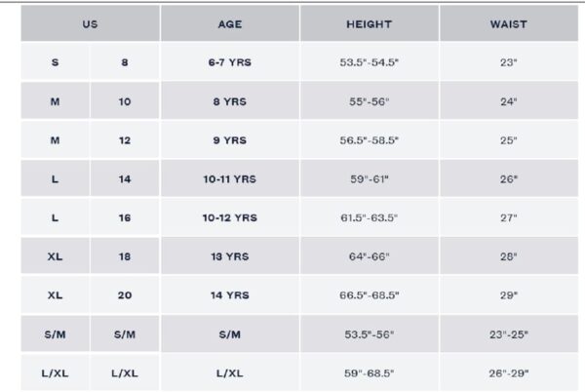585x392 pixels.
Task: Click the AGE column header
Action: click(x=229, y=24)
